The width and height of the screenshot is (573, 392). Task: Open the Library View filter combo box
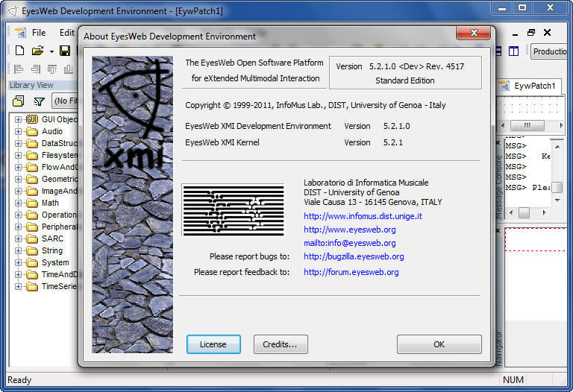pos(66,101)
